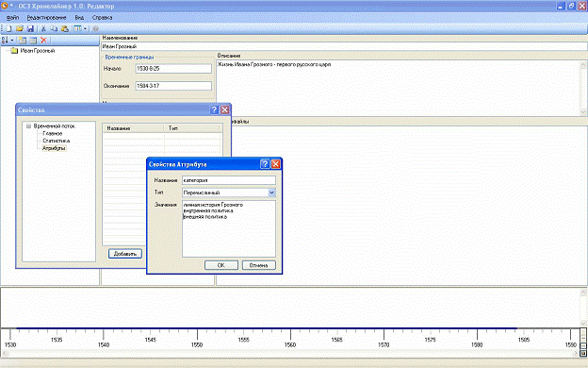Delete item with red X icon

pos(43,41)
